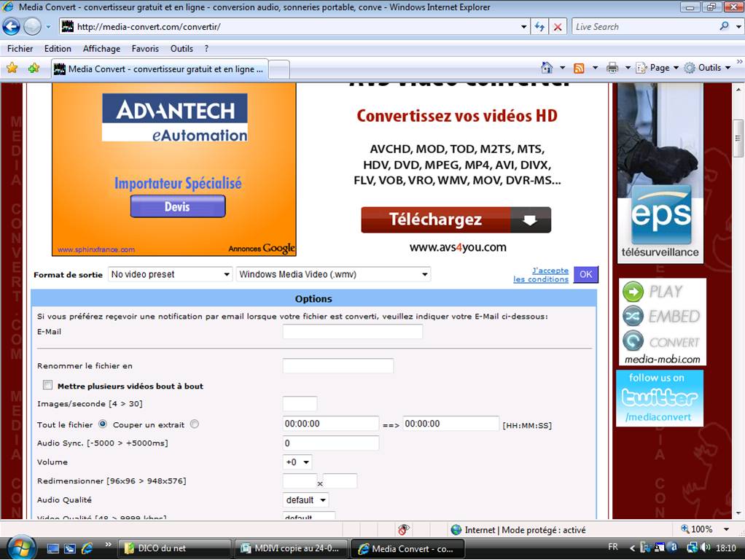Screen dimensions: 745x560
Task: Open the Fichier menu
Action: pyautogui.click(x=20, y=48)
